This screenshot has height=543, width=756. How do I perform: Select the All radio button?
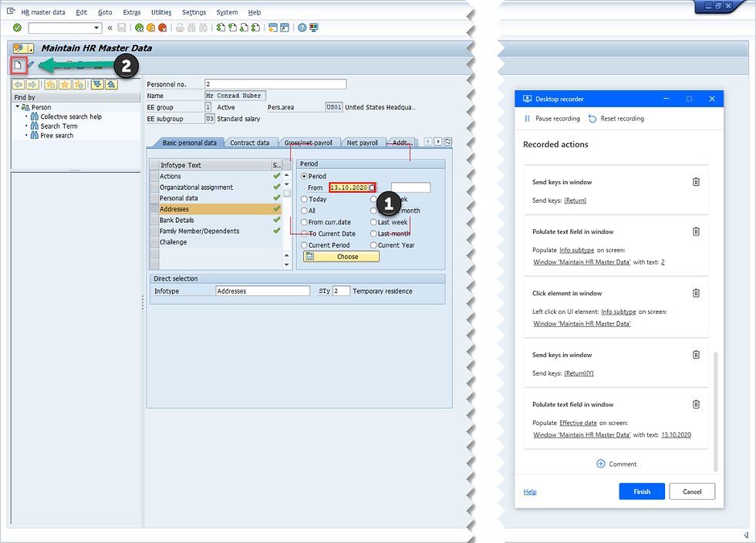pos(304,211)
